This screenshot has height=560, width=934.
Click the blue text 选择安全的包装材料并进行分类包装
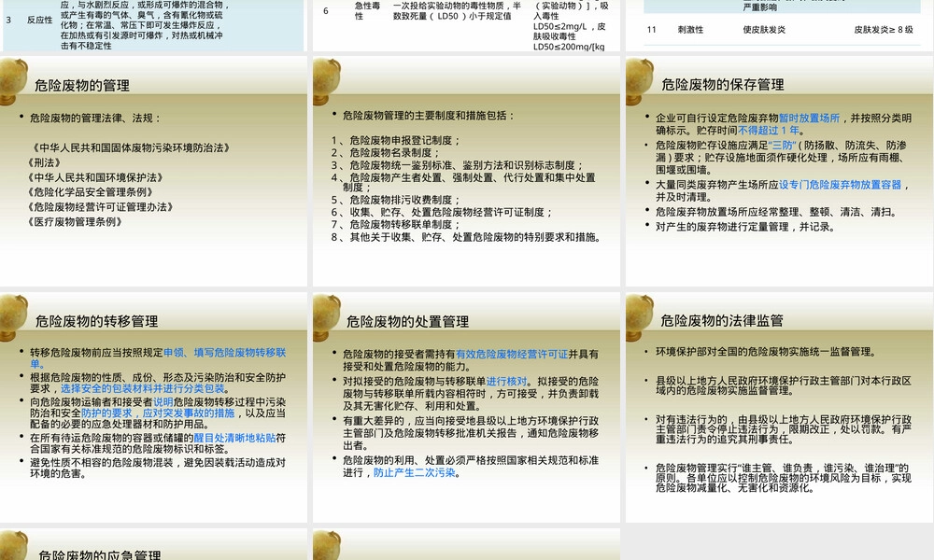[143, 388]
